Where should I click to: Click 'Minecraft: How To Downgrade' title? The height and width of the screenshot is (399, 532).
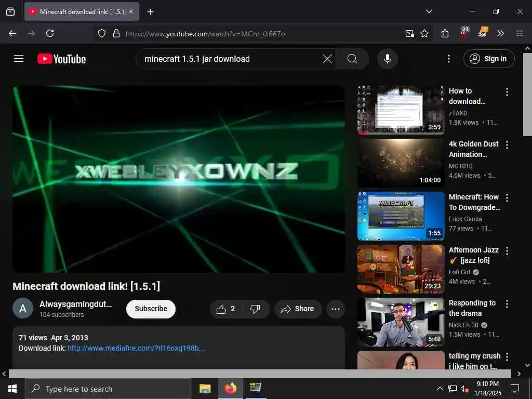474,202
